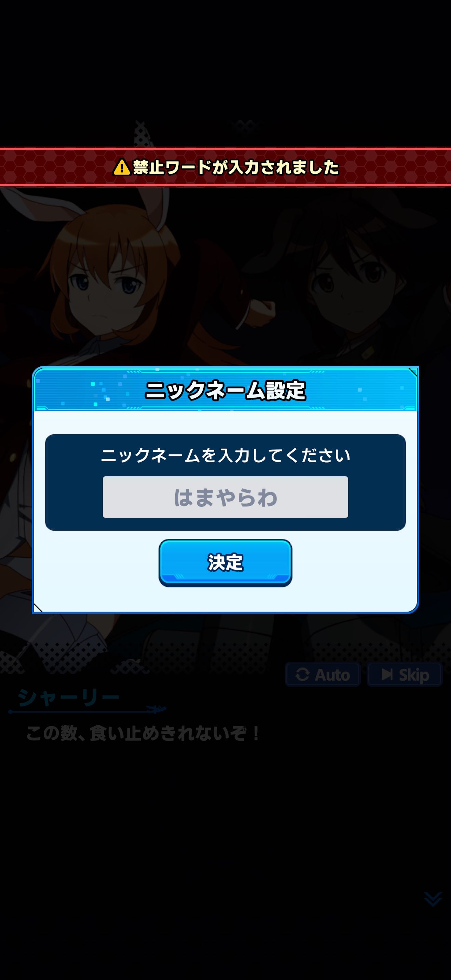This screenshot has height=980, width=451.
Task: Click the dialog's top-right corner notch
Action: [x=413, y=372]
